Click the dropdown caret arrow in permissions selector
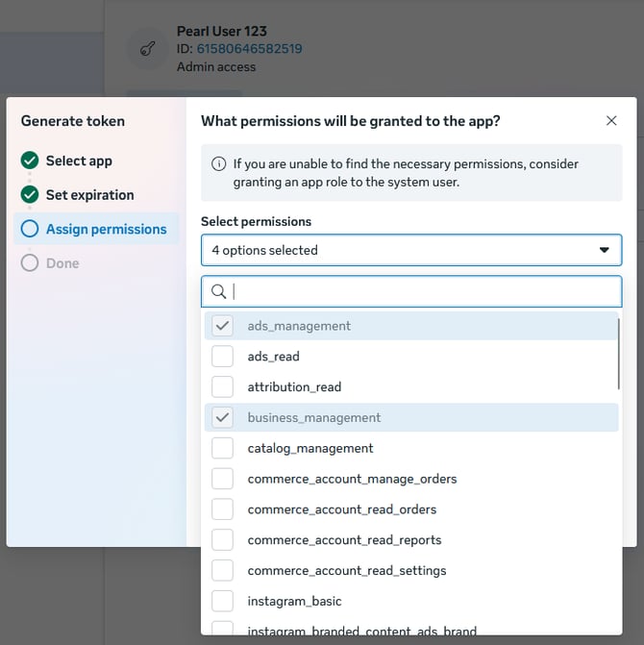This screenshot has width=644, height=645. 605,250
